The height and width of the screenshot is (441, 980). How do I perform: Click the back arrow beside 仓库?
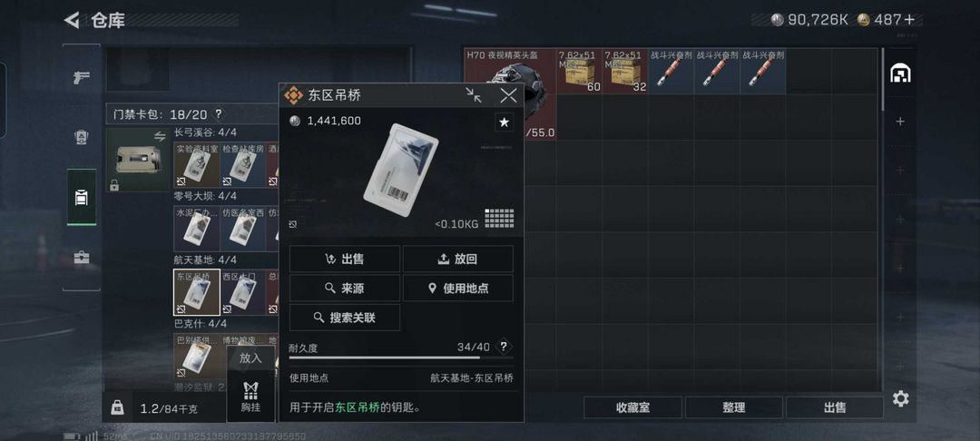pyautogui.click(x=72, y=21)
